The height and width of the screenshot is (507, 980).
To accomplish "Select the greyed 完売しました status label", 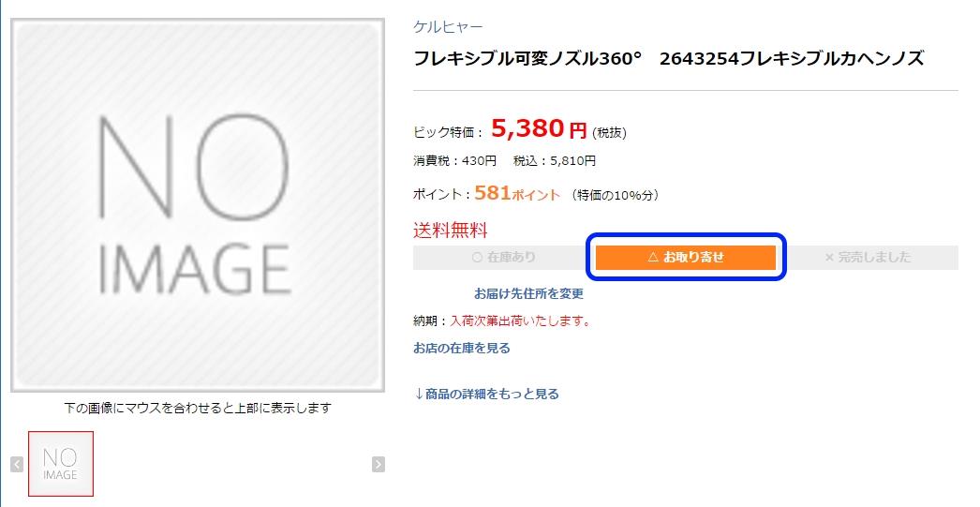I will pyautogui.click(x=868, y=257).
